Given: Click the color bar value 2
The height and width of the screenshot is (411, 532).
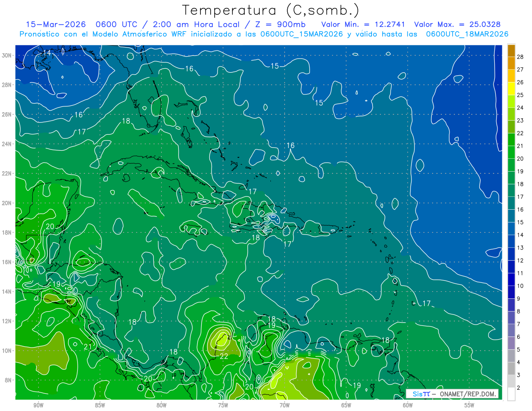Looking at the screenshot, I should [x=519, y=388].
